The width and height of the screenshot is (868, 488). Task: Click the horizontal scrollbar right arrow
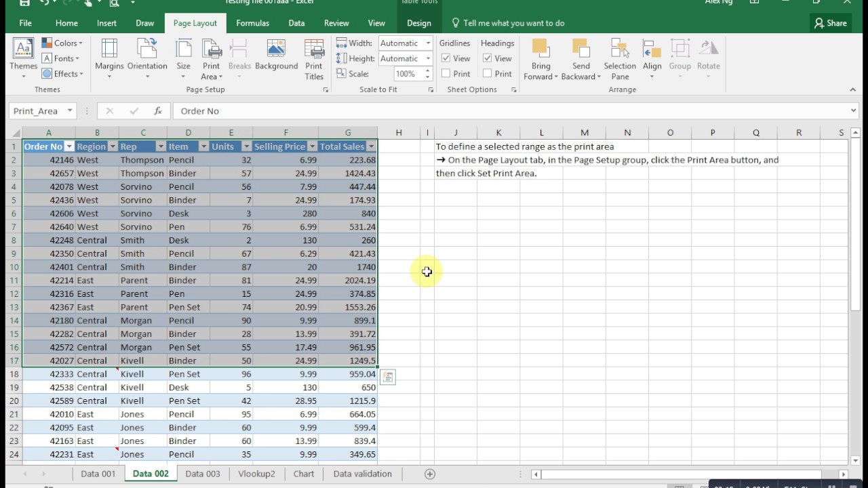point(844,474)
